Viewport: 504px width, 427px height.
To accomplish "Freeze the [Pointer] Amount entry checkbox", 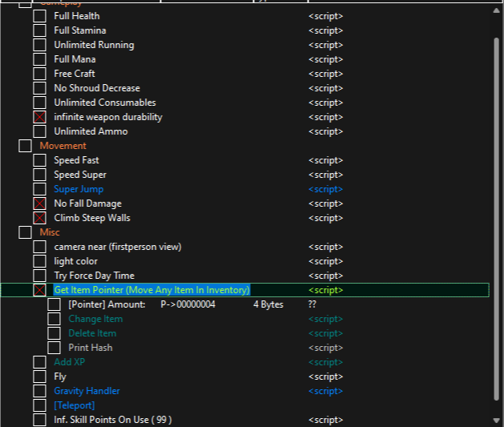I will (54, 304).
